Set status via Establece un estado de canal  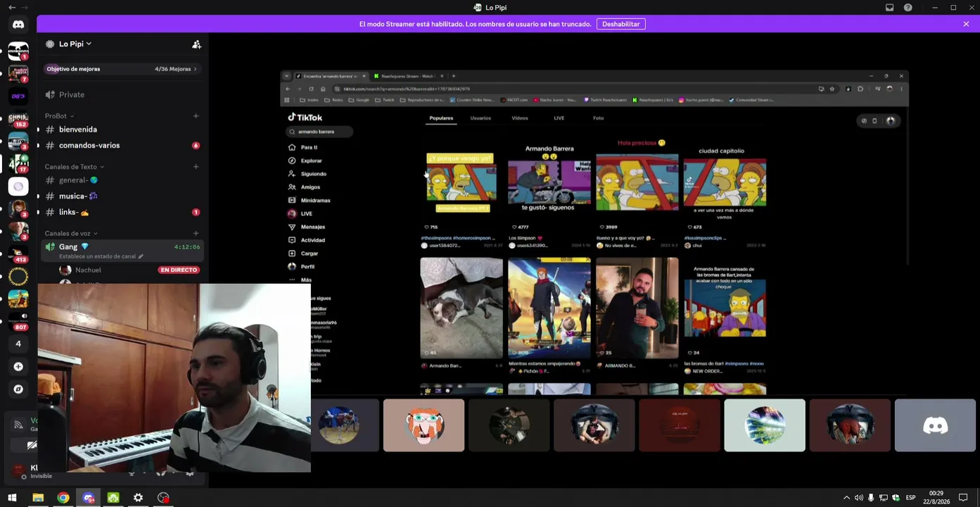[x=101, y=256]
